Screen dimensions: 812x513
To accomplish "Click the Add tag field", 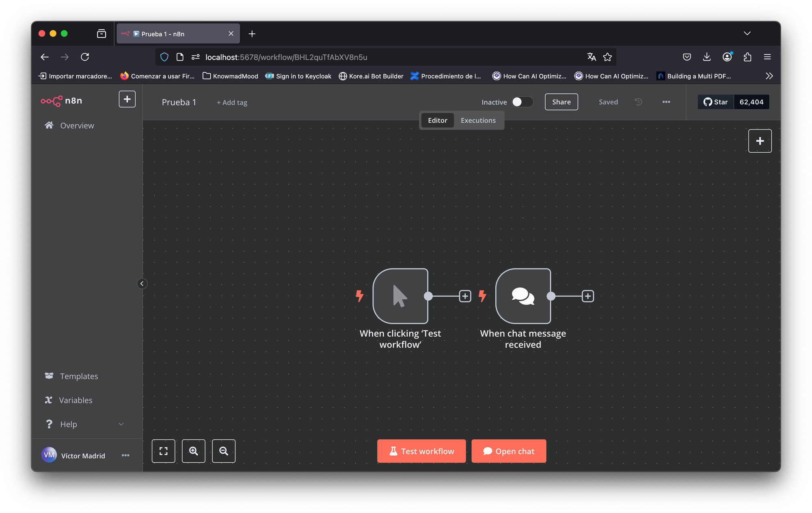I will [232, 102].
